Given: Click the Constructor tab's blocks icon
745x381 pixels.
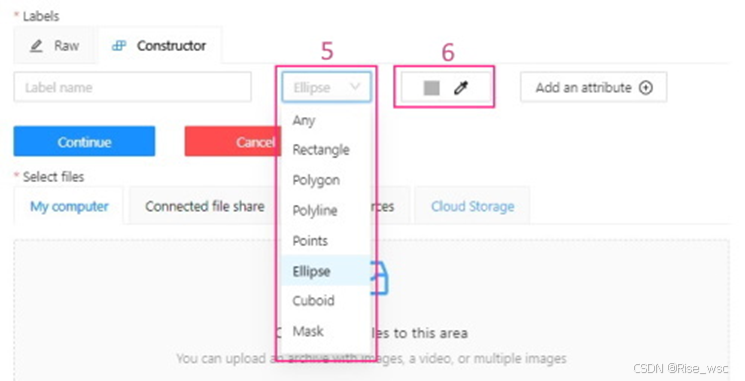Looking at the screenshot, I should pyautogui.click(x=119, y=46).
